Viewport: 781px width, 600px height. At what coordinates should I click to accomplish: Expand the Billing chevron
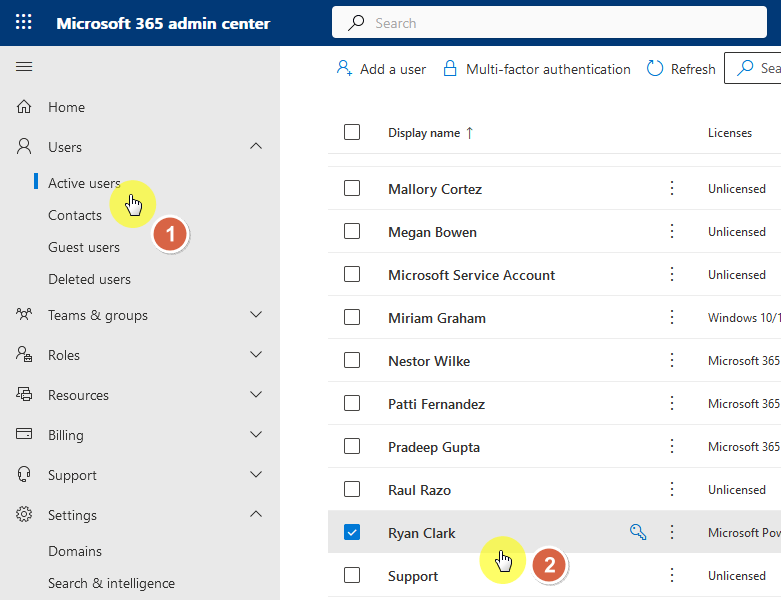[256, 434]
